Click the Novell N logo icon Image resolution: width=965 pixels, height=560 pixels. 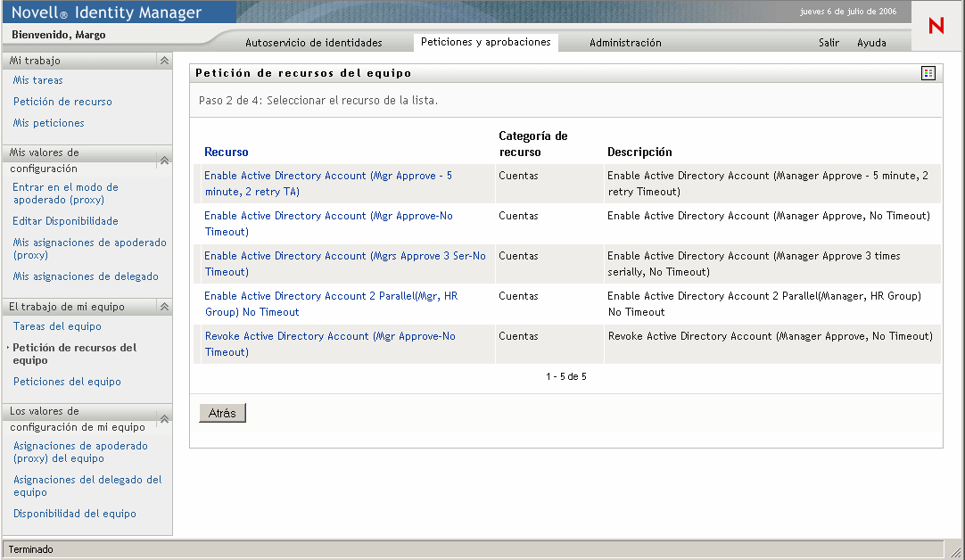tap(936, 25)
